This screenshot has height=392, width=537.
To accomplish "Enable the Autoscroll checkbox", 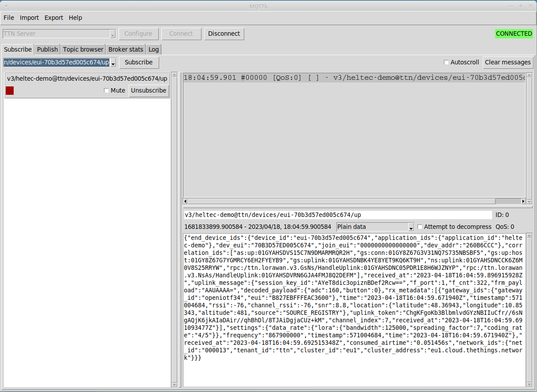I will pyautogui.click(x=446, y=62).
